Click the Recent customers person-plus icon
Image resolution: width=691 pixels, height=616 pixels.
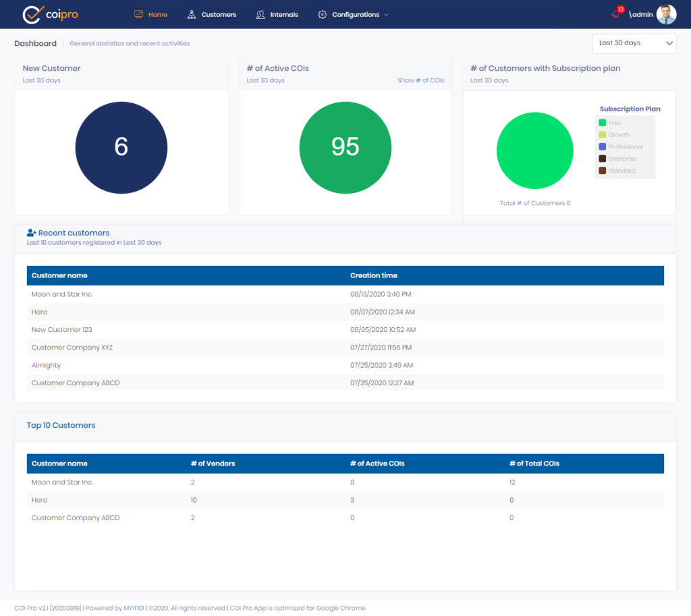31,231
